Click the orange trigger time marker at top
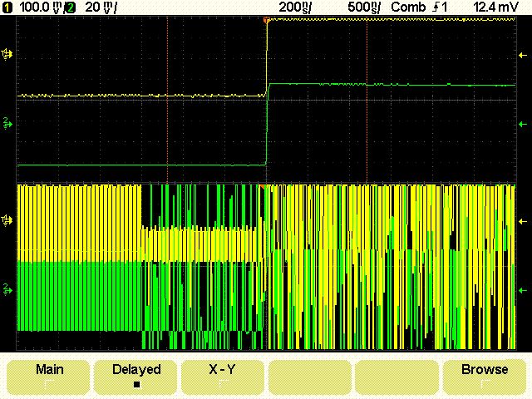Screen dimensions: 532x399 [x=267, y=20]
